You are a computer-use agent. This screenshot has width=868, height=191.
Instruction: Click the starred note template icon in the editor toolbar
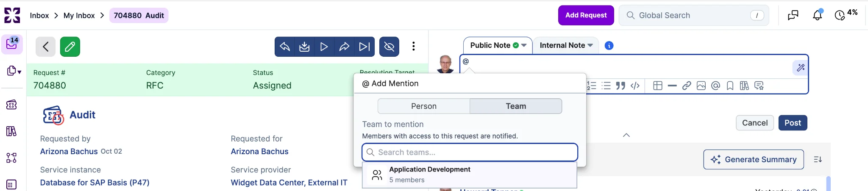click(759, 86)
